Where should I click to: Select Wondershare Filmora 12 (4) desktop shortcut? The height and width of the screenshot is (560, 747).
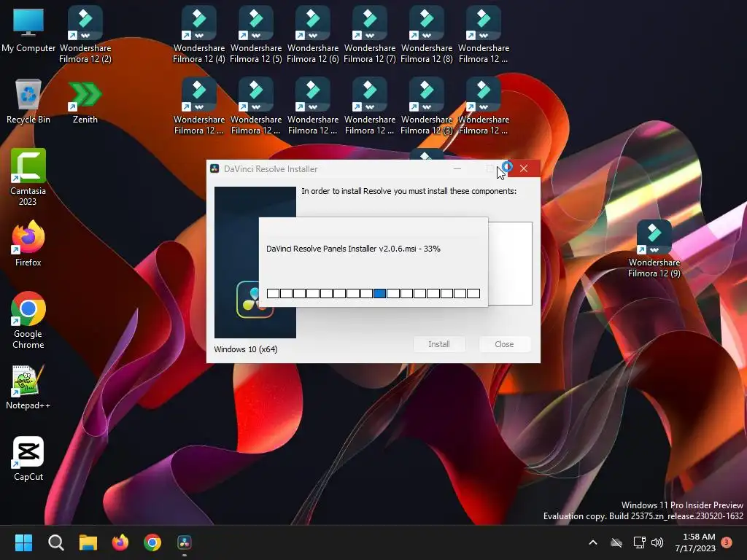(199, 34)
